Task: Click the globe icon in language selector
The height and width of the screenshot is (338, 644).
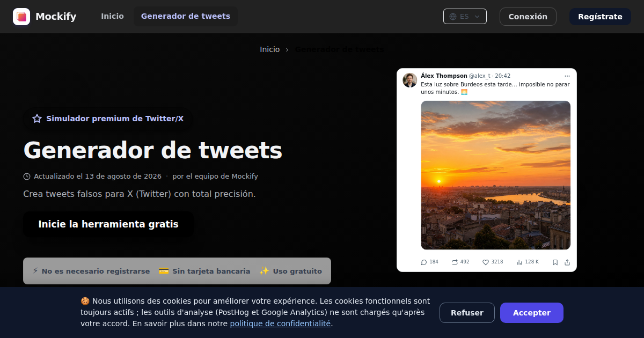Action: point(453,17)
